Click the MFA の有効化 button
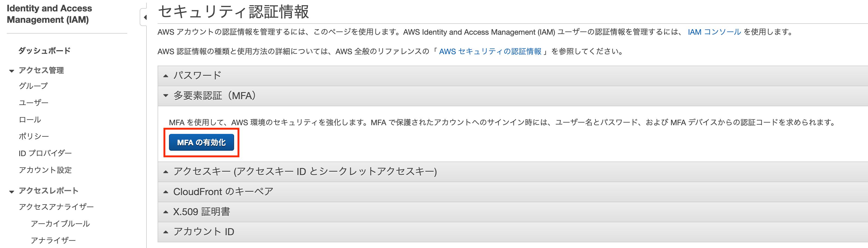The image size is (868, 248). [201, 142]
